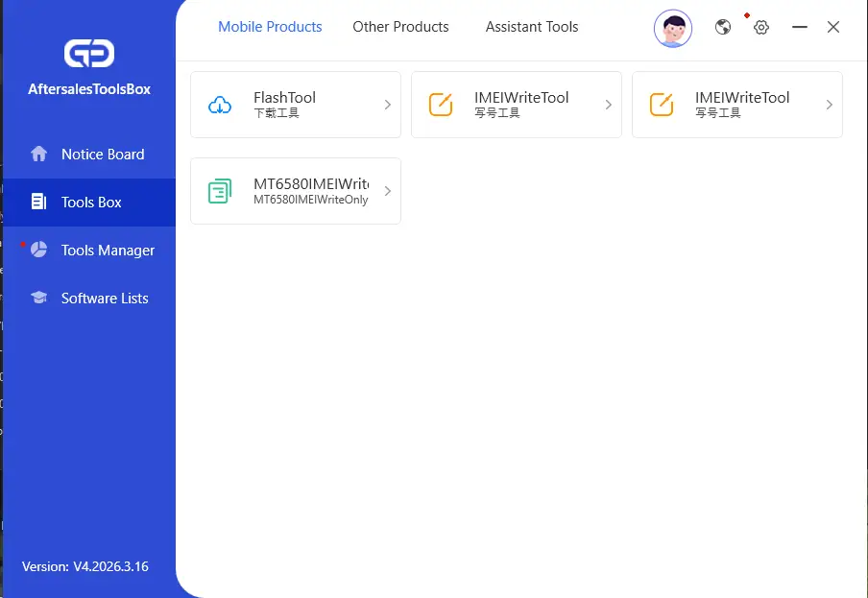Expand the FlashTool card chevron
Image resolution: width=868 pixels, height=598 pixels.
388,105
